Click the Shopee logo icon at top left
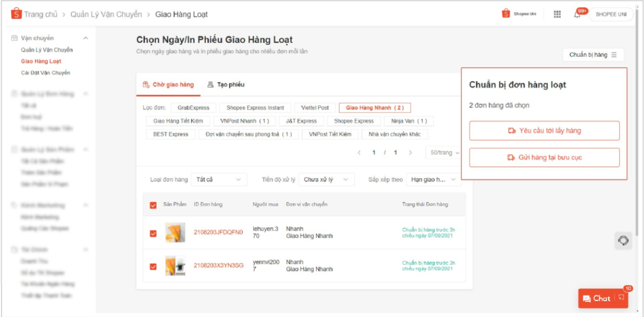The width and height of the screenshot is (644, 317). point(16,14)
